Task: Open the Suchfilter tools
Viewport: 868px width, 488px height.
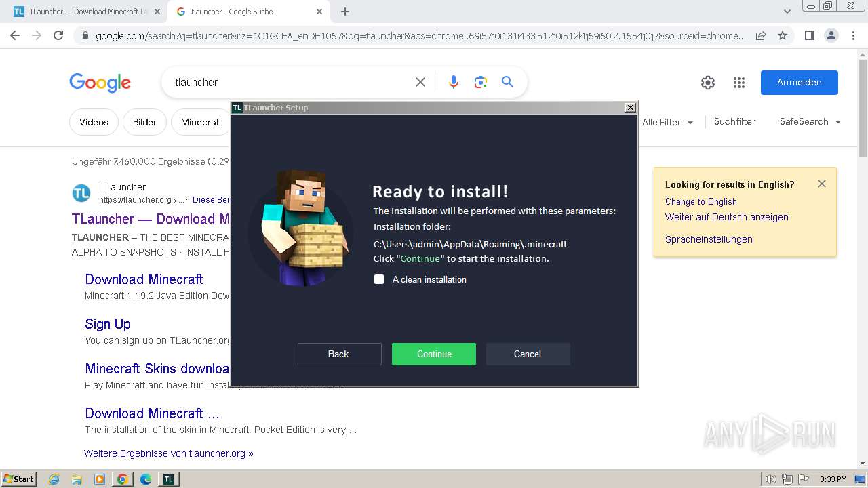Action: [x=734, y=121]
